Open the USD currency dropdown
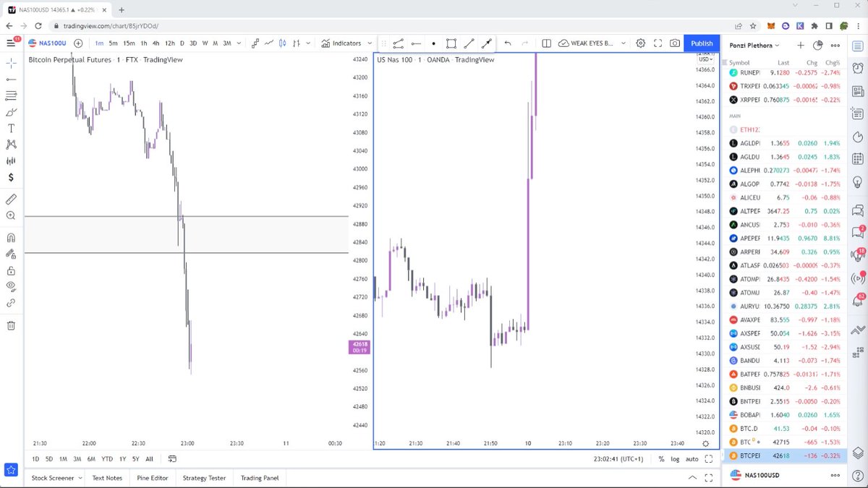This screenshot has width=868, height=488. [705, 59]
